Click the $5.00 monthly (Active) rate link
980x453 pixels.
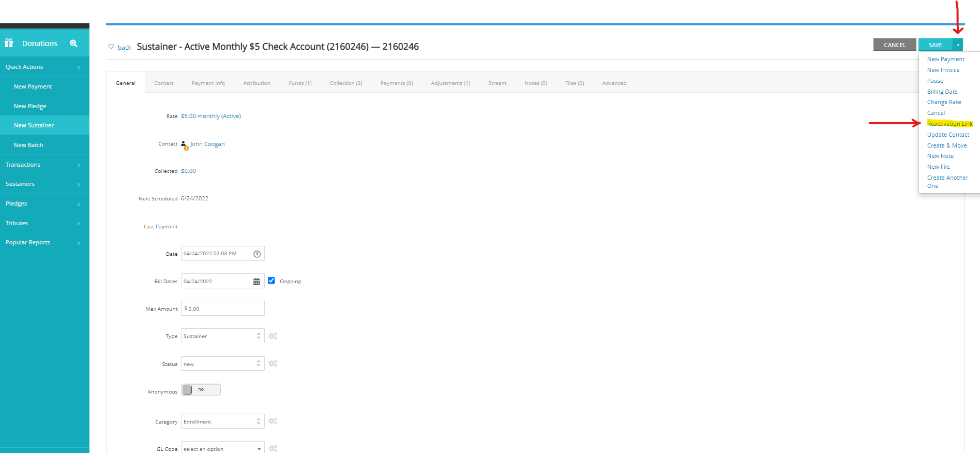tap(211, 116)
